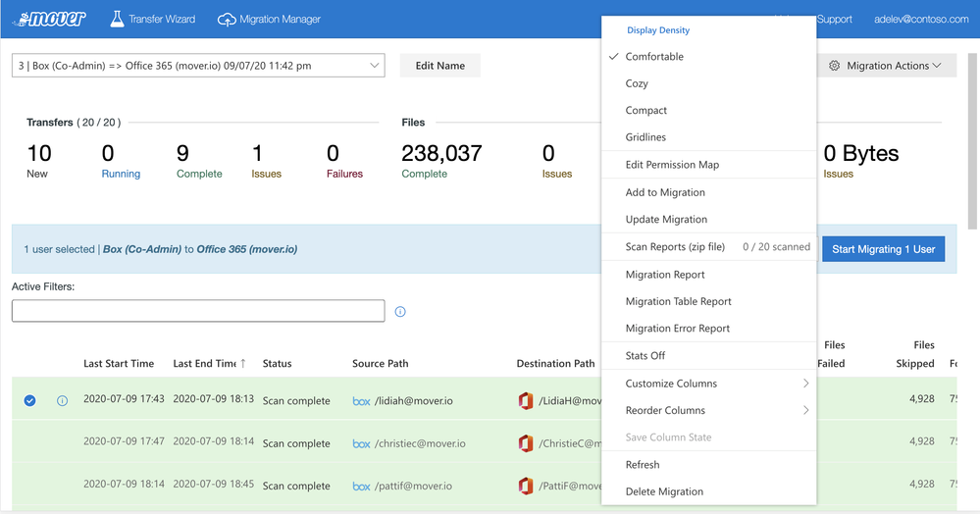The height and width of the screenshot is (514, 980).
Task: Open Migration Manager cloud icon
Action: tap(227, 19)
